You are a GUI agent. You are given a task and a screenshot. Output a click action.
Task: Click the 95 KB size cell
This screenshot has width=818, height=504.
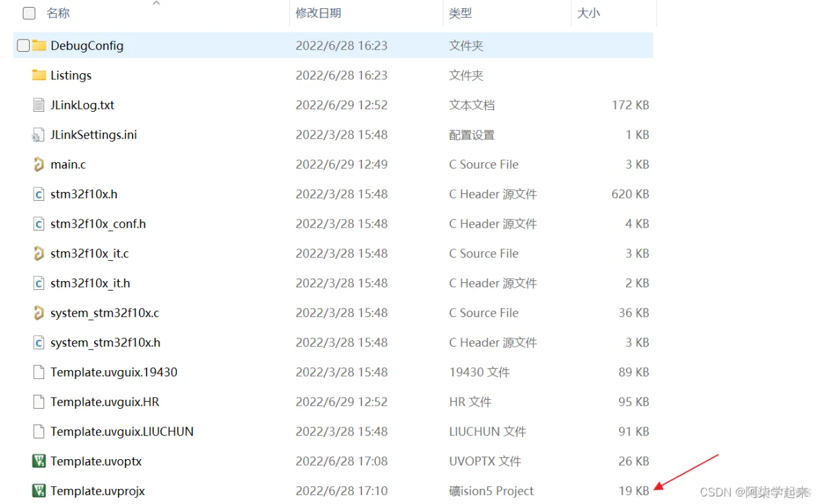[x=634, y=402]
